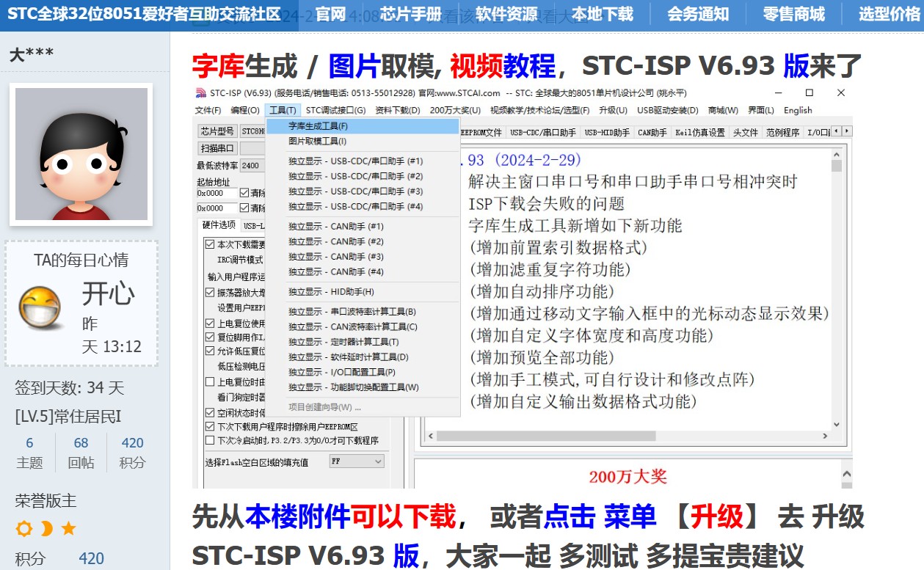Open 软件资源 in forum navigation
Image resolution: width=924 pixels, height=570 pixels.
click(x=506, y=15)
